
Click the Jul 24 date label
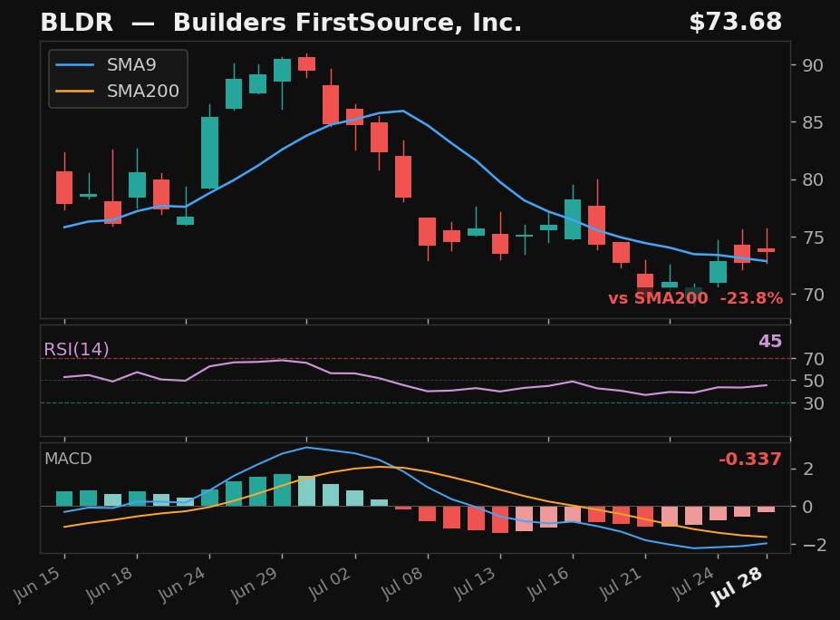point(693,583)
